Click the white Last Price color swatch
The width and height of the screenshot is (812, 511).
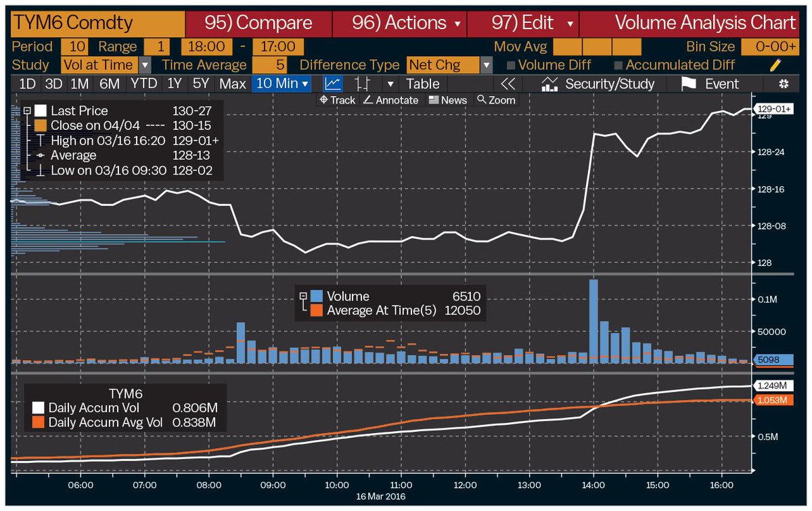41,111
